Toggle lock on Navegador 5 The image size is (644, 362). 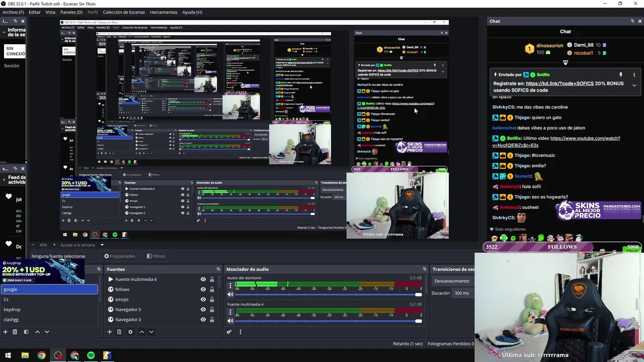click(212, 310)
